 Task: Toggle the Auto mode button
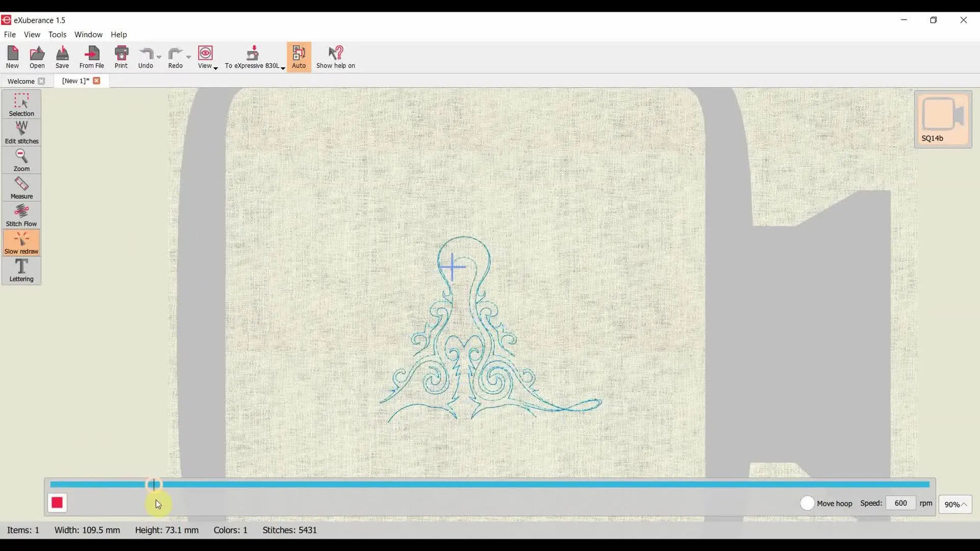pos(298,56)
